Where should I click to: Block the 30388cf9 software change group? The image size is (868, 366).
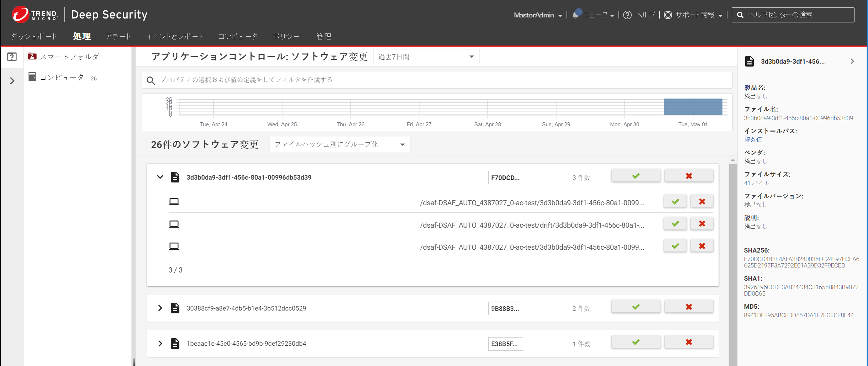689,307
